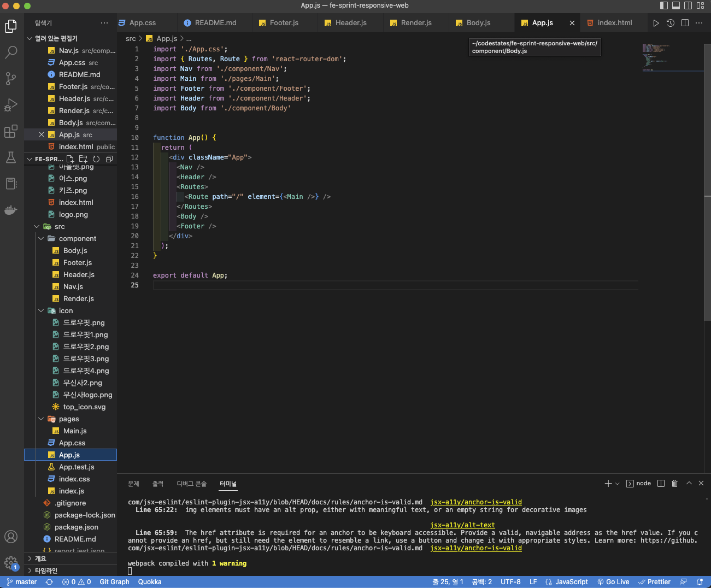Switch to the Footer.js editor tab
The image size is (711, 588).
284,23
